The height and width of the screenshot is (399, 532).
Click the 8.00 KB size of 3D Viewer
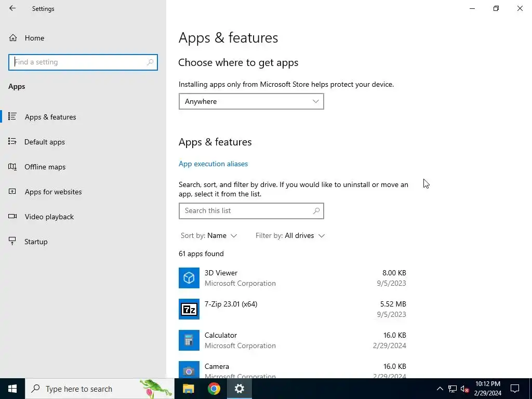pyautogui.click(x=394, y=273)
